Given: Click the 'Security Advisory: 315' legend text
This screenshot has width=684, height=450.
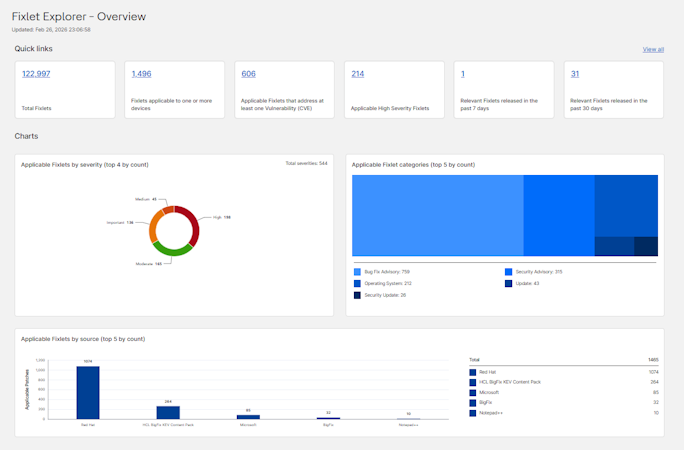Looking at the screenshot, I should coord(539,272).
